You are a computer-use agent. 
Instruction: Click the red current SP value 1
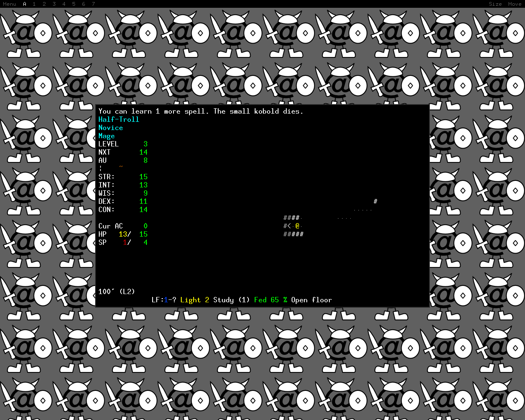click(x=125, y=242)
